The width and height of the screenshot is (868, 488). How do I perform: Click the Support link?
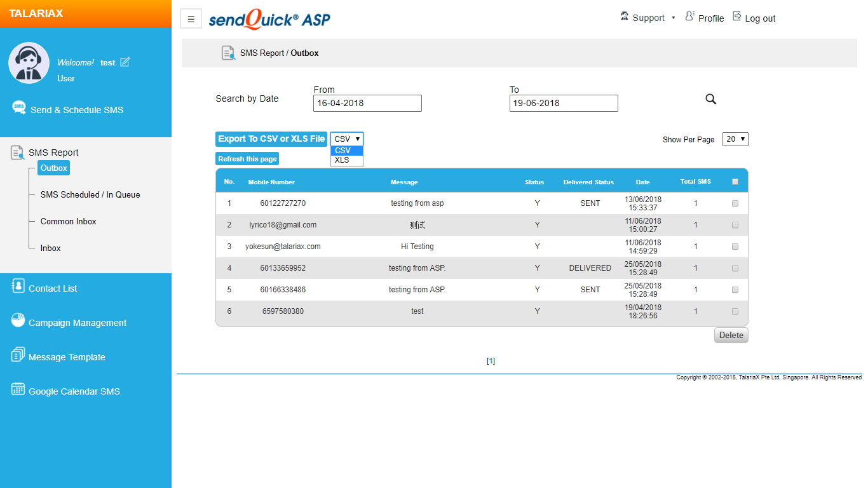click(649, 18)
